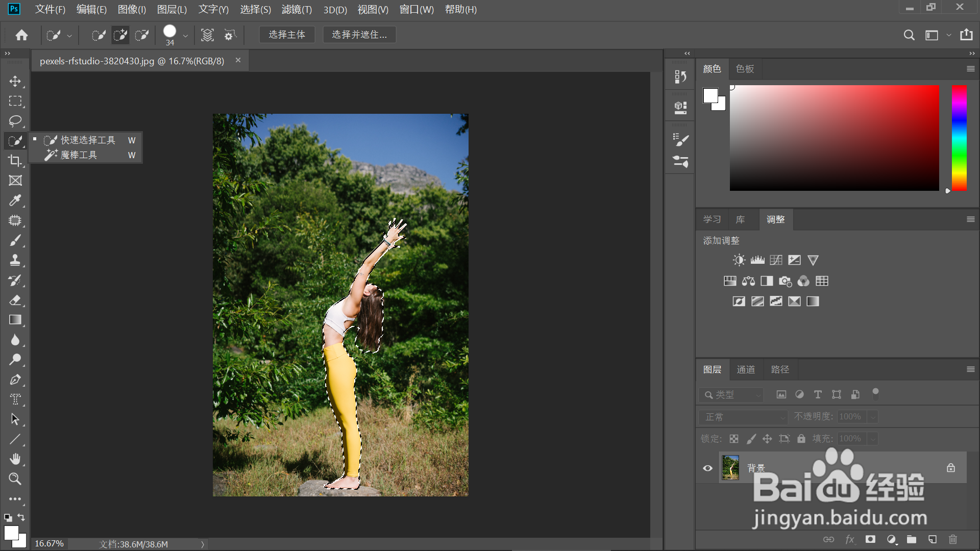Click the Home icon in options bar
Image resolution: width=980 pixels, height=551 pixels.
21,35
